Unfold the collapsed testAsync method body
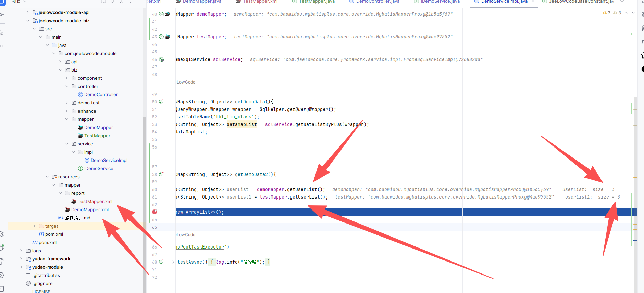This screenshot has width=644, height=293. (x=173, y=262)
